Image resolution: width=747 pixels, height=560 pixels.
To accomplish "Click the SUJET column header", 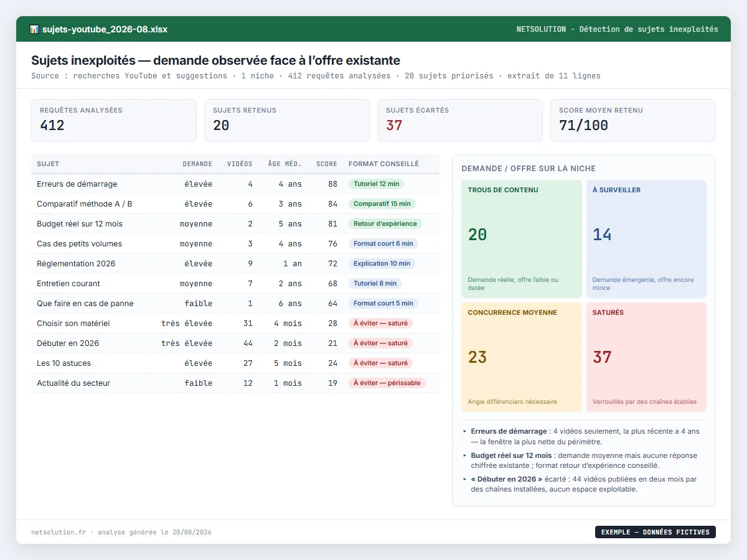I will [x=48, y=164].
